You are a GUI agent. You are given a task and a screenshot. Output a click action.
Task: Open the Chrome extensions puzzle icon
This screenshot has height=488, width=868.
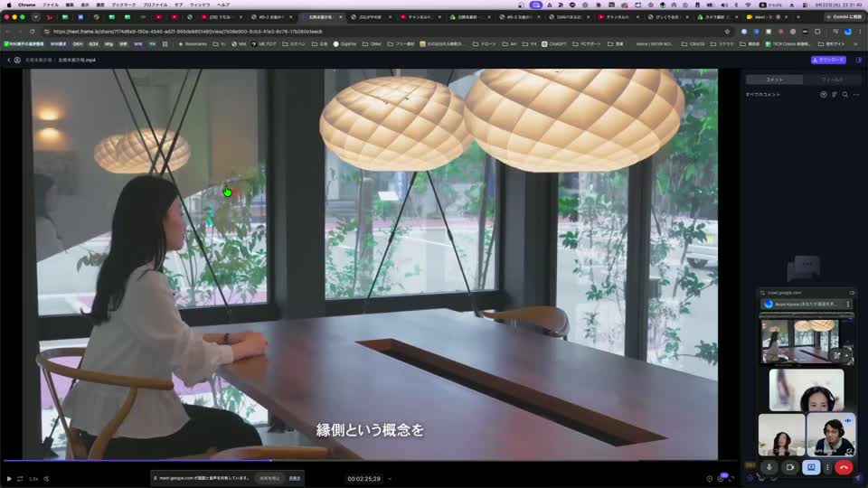point(817,32)
